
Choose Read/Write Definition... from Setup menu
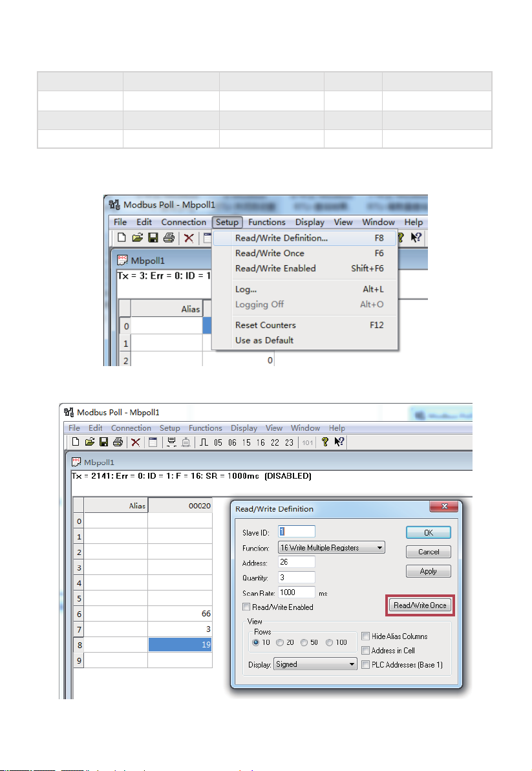tap(304, 238)
